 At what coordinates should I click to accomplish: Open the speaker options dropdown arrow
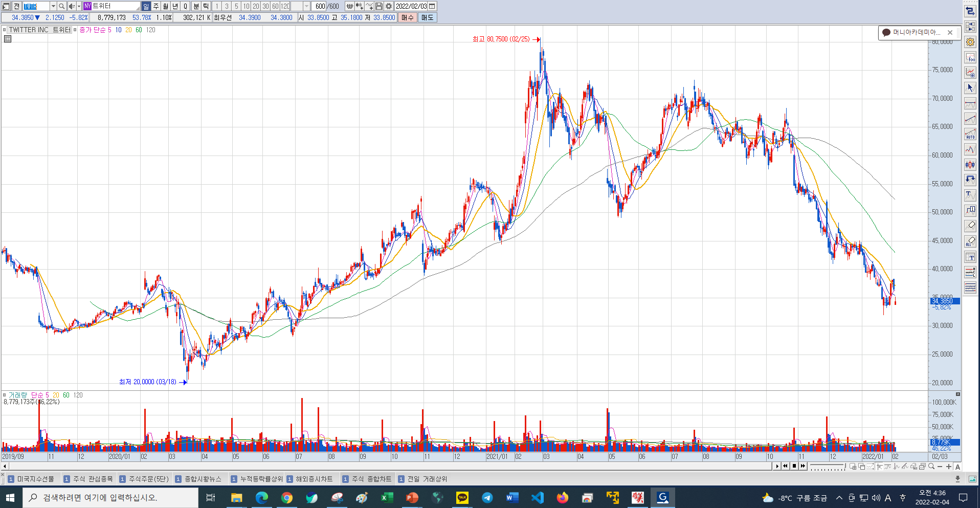pos(79,6)
